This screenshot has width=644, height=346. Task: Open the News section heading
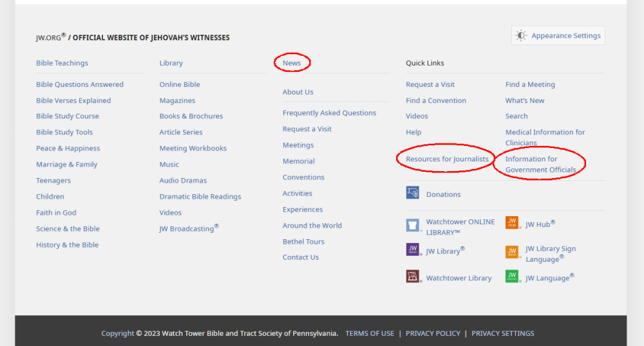292,63
